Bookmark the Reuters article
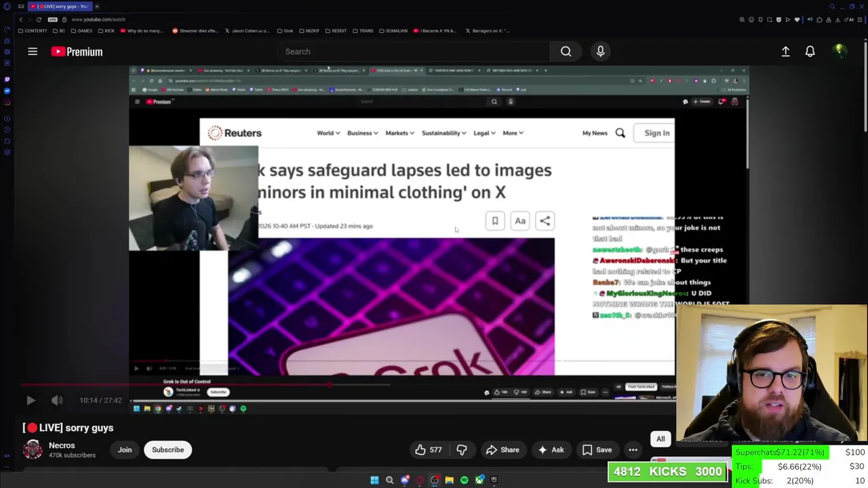 tap(495, 221)
